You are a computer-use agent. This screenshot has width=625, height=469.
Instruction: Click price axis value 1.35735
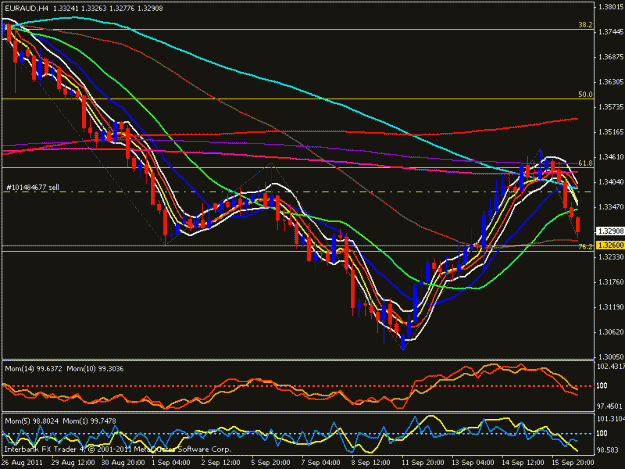[611, 107]
